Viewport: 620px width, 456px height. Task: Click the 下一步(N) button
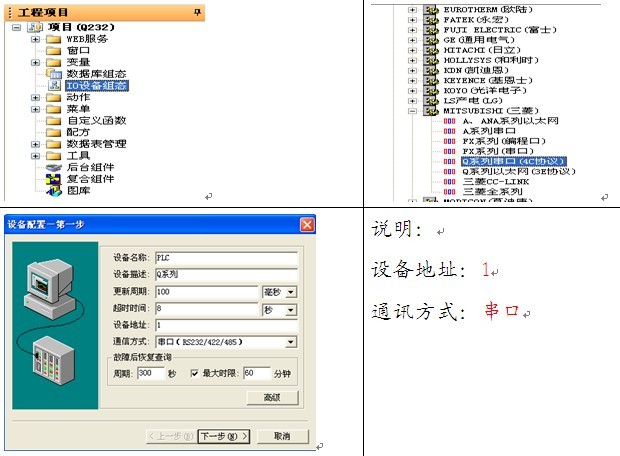pos(224,436)
